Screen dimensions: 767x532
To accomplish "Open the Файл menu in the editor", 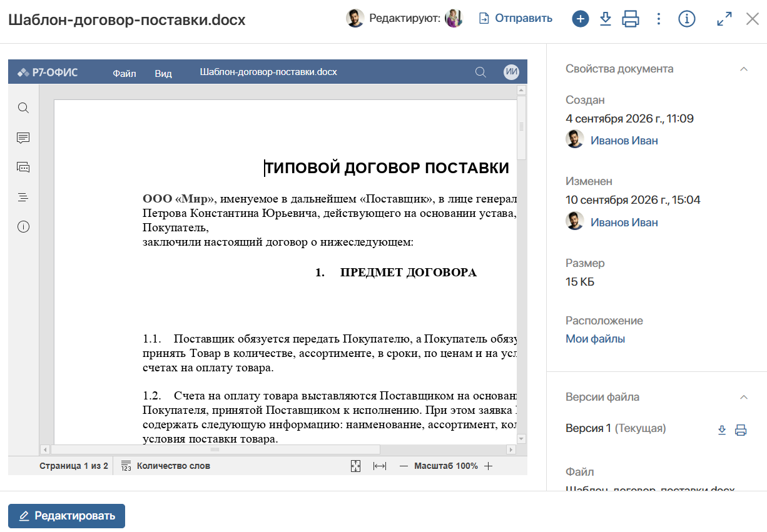I will point(124,73).
